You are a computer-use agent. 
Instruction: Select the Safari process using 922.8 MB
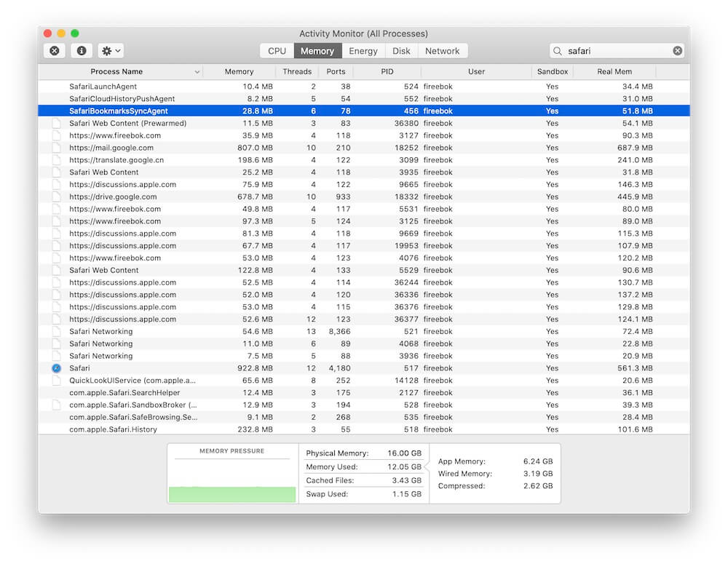pos(364,368)
